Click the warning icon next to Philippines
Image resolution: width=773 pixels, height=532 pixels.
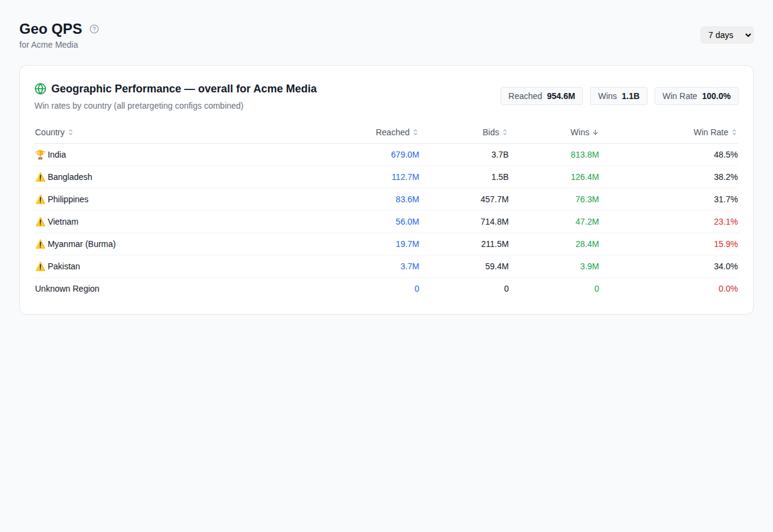pos(40,199)
